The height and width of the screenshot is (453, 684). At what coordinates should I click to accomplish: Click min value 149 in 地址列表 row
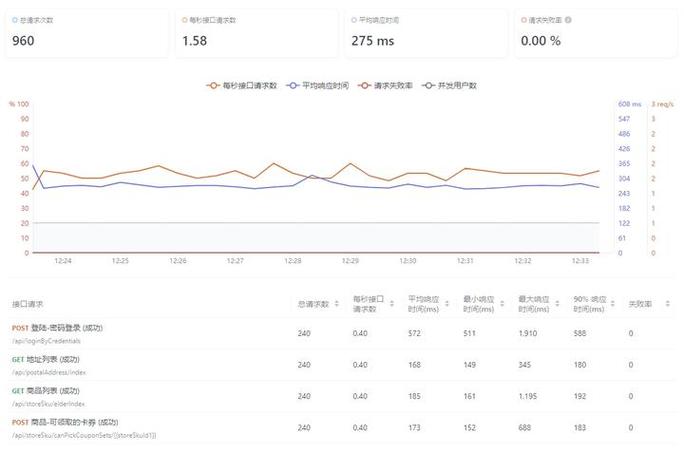tap(469, 365)
